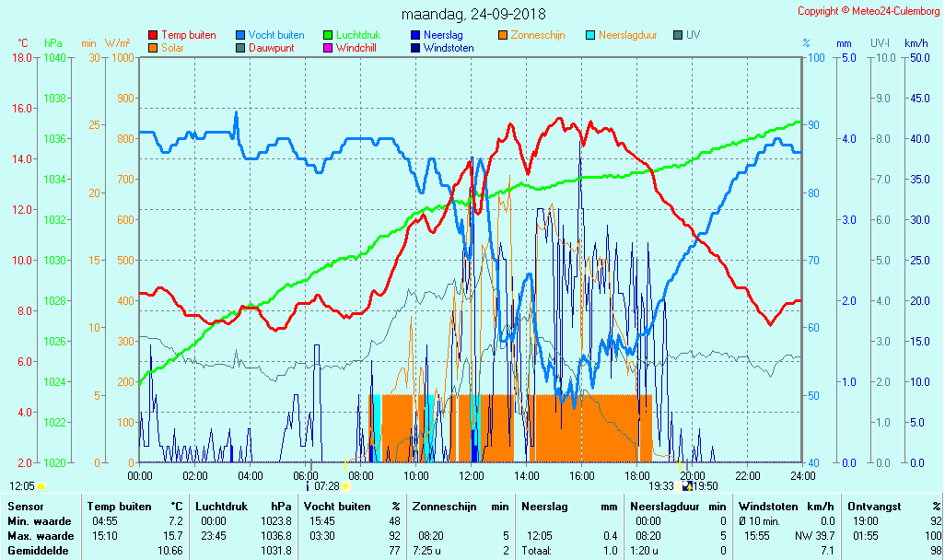The height and width of the screenshot is (560, 945).
Task: Click the moon icon next to 12:05
Action: 41,485
